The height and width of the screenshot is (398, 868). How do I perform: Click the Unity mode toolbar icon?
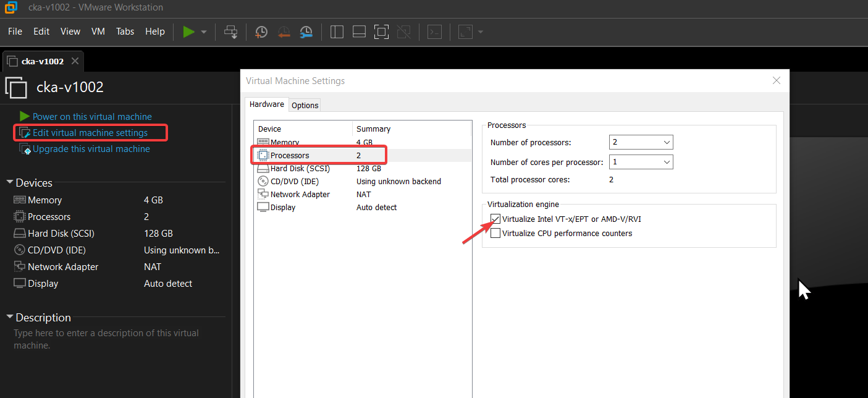coord(403,32)
